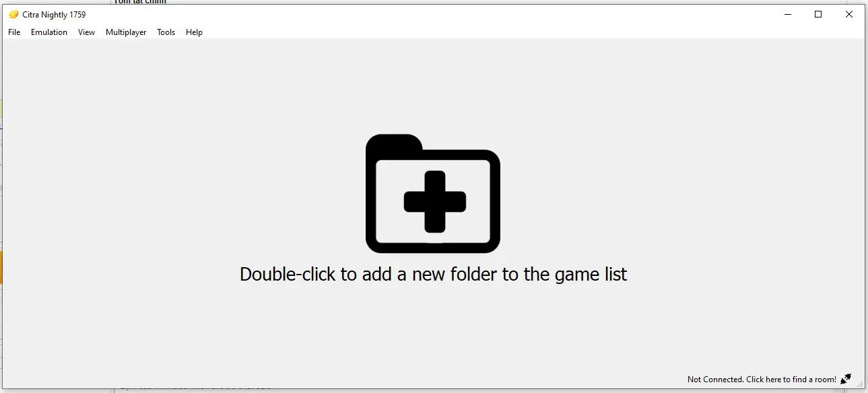Open the File menu
Viewport: 868px width, 393px height.
[14, 32]
